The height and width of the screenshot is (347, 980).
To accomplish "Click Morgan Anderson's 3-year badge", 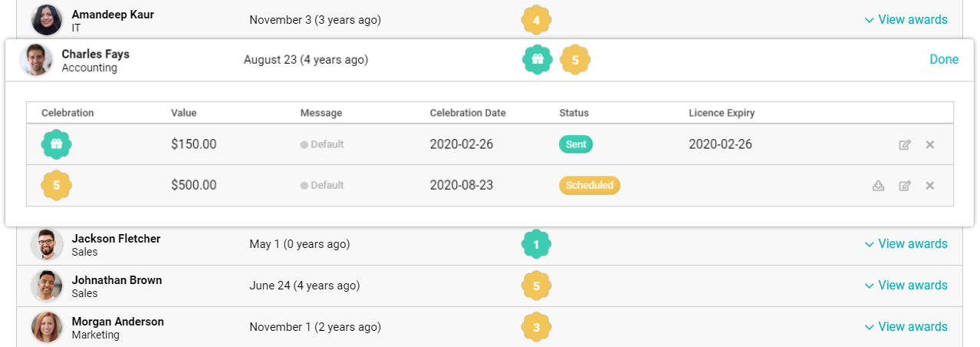I will click(536, 327).
